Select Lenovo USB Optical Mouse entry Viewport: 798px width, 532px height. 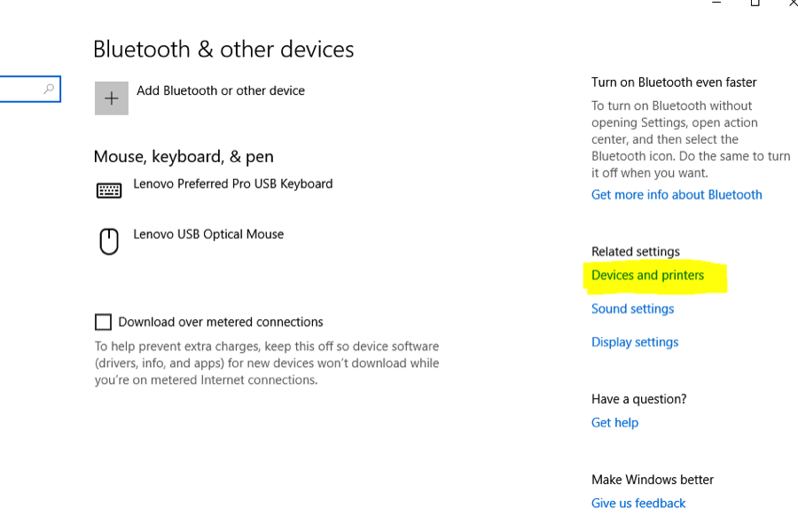pyautogui.click(x=208, y=235)
